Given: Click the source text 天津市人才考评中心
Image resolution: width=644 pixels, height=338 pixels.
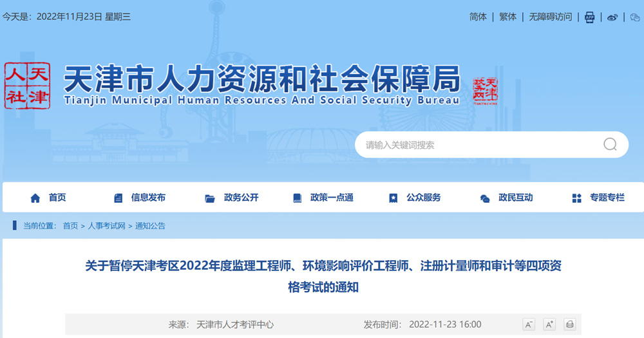Looking at the screenshot, I should (x=235, y=324).
